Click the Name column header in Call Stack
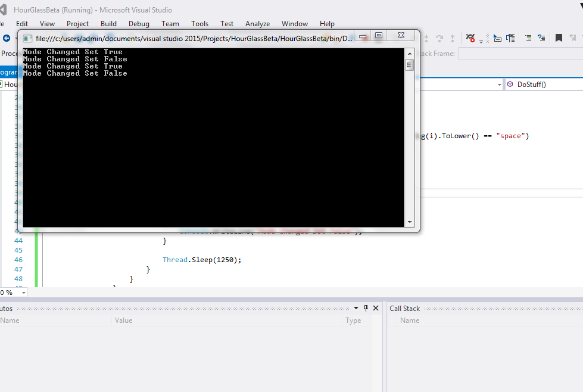The width and height of the screenshot is (583, 392). tap(410, 321)
